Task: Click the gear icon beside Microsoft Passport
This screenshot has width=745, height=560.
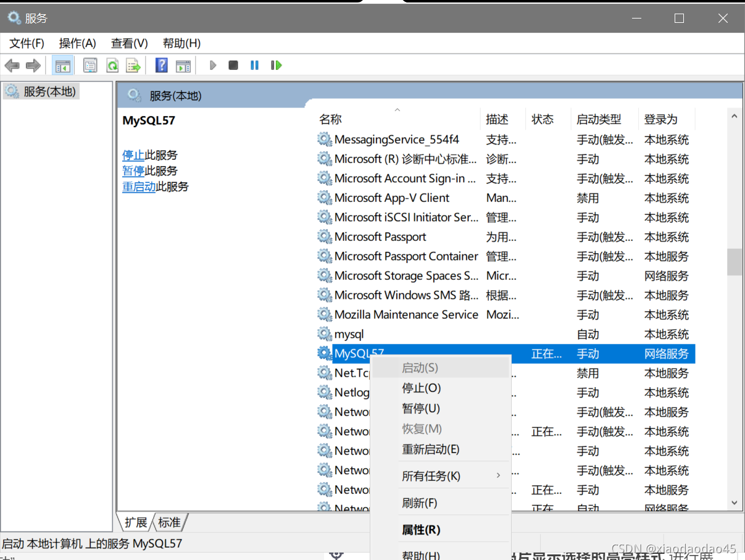Action: [325, 236]
